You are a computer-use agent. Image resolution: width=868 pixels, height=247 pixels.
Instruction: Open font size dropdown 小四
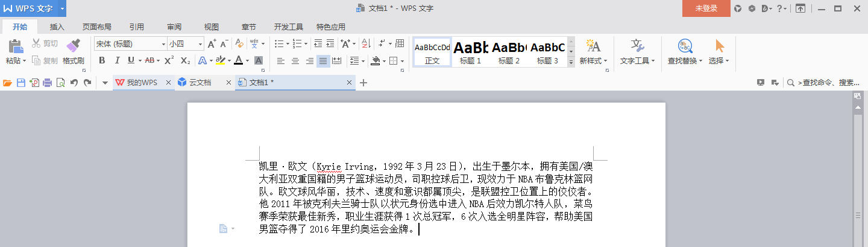201,44
